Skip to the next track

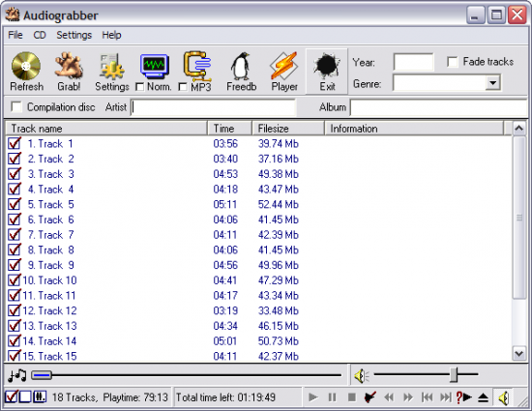click(446, 397)
